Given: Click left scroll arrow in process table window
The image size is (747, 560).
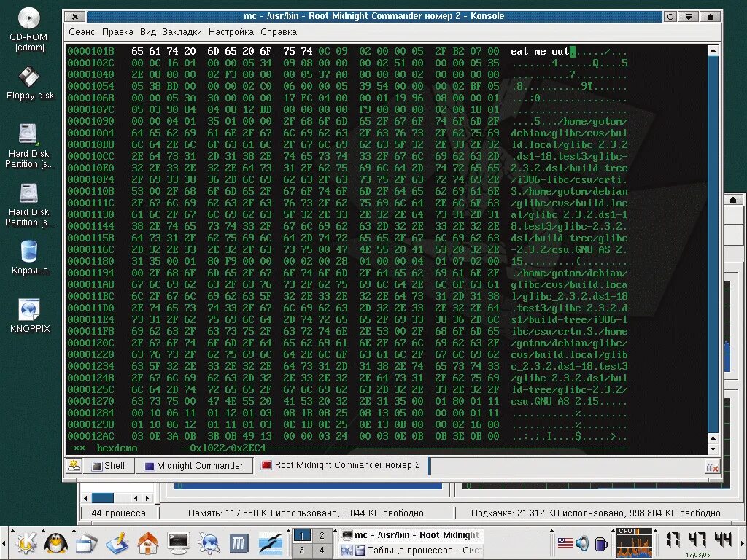Looking at the screenshot, I should (85, 498).
